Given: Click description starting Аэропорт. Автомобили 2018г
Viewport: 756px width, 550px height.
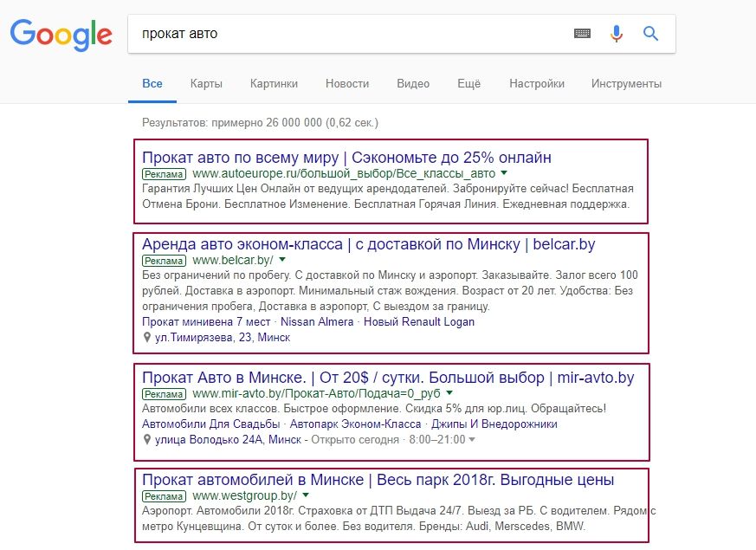Looking at the screenshot, I should click(398, 518).
